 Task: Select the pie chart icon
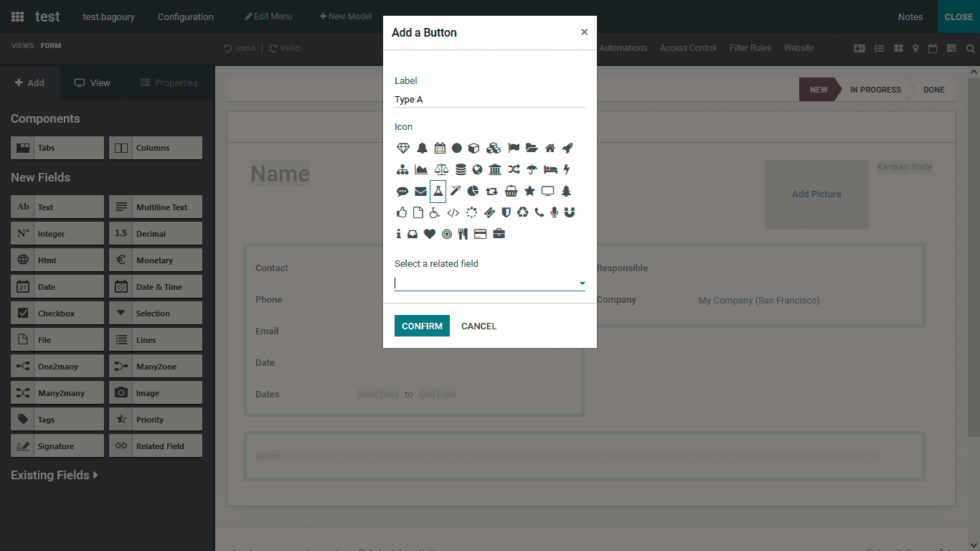473,191
